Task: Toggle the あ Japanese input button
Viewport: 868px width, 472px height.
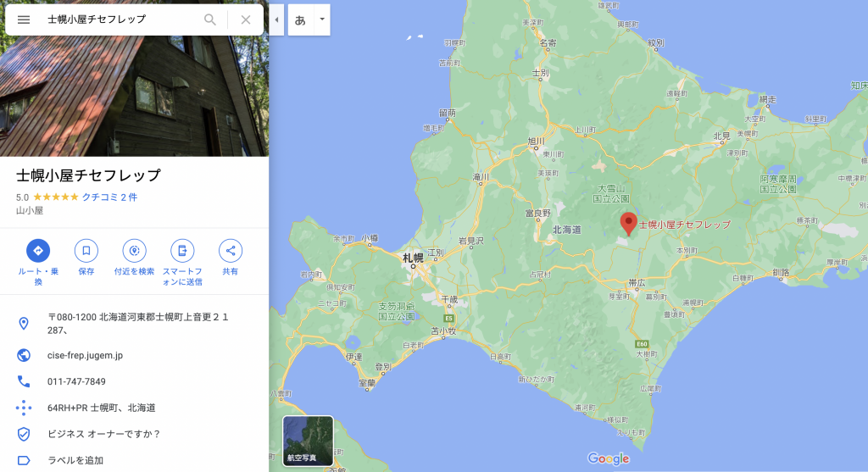Action: pos(300,19)
